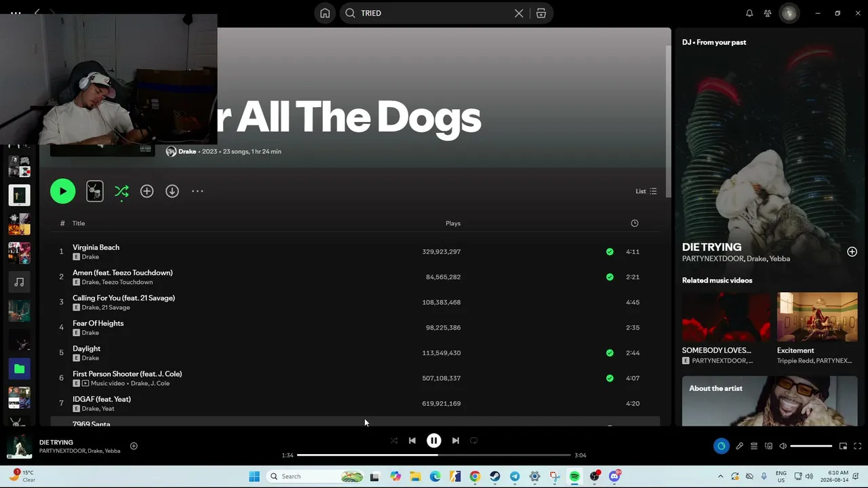Open the miniplayer
This screenshot has height=488, width=868.
[x=843, y=446]
